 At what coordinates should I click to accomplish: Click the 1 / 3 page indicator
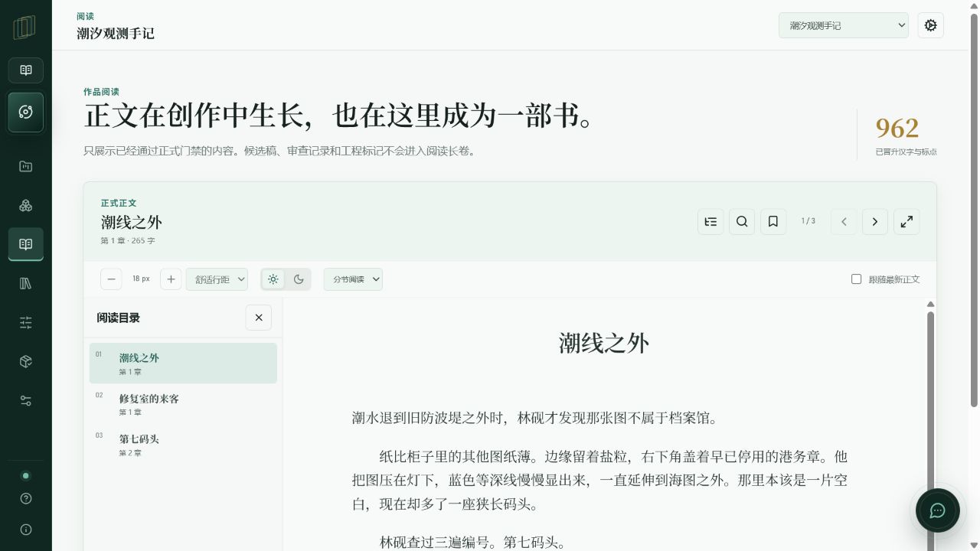point(808,221)
